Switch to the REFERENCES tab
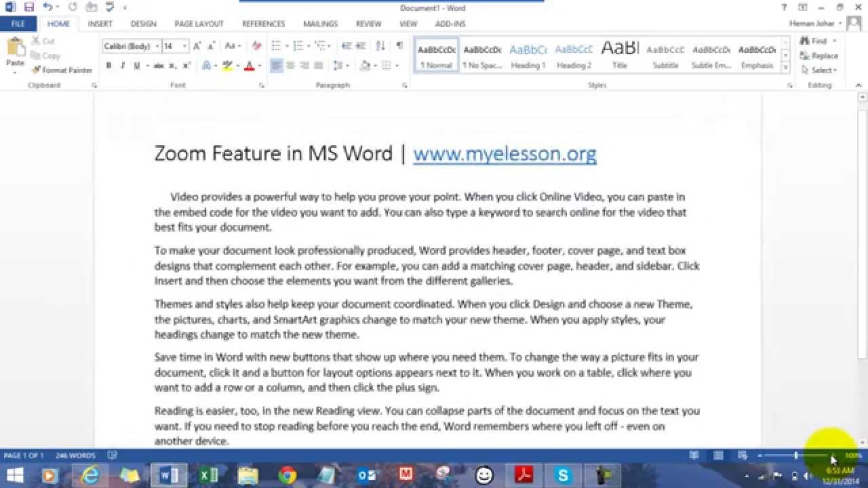 (263, 24)
